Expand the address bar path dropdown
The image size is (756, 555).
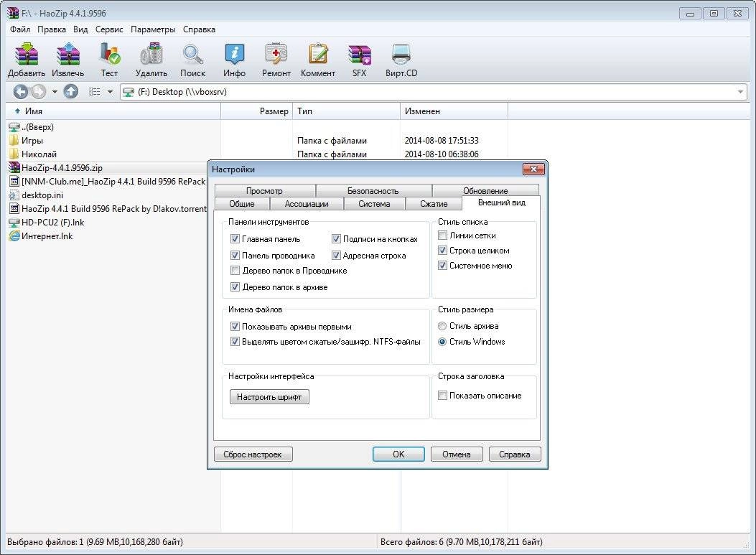740,92
